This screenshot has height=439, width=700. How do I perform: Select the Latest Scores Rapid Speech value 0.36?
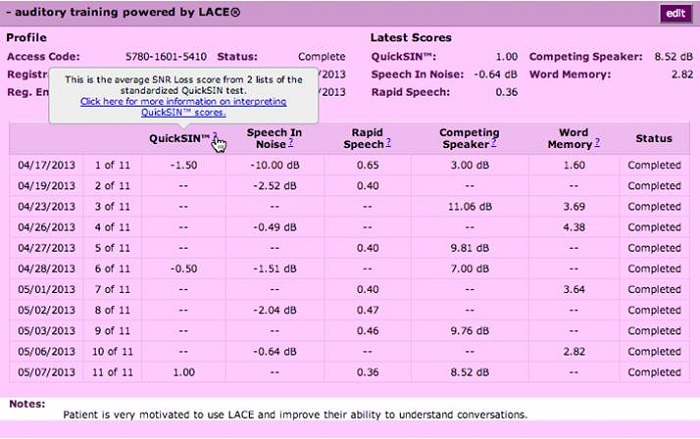pyautogui.click(x=506, y=92)
